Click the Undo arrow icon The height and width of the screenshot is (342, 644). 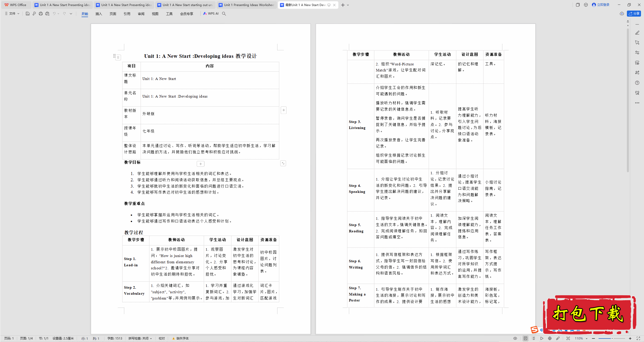coord(54,14)
